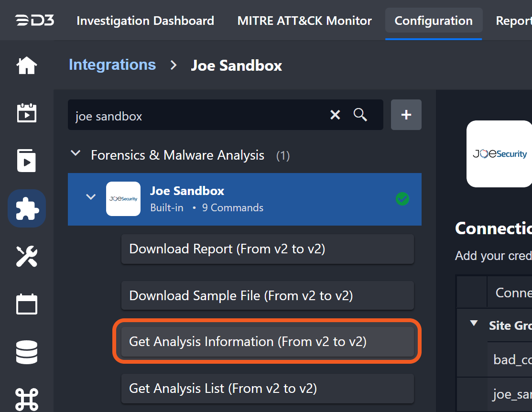Open the playbook file icon in sidebar
The image size is (532, 412).
point(27,161)
